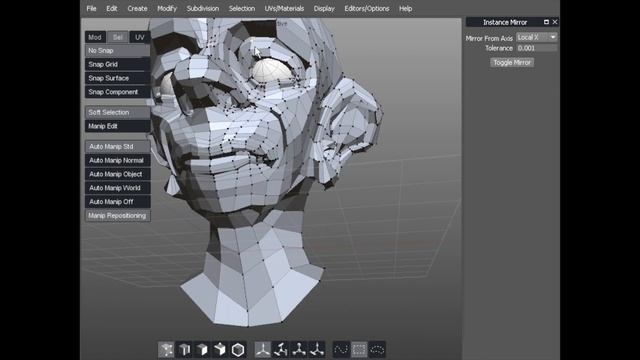The height and width of the screenshot is (360, 640).
Task: Open the Editors/Options menu
Action: tap(367, 9)
